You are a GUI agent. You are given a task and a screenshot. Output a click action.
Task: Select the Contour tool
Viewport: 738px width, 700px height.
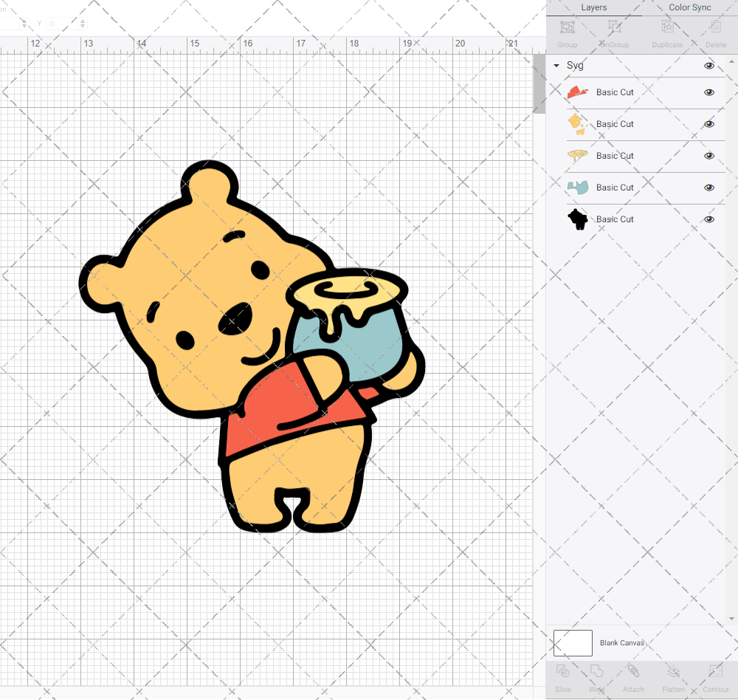click(x=716, y=670)
